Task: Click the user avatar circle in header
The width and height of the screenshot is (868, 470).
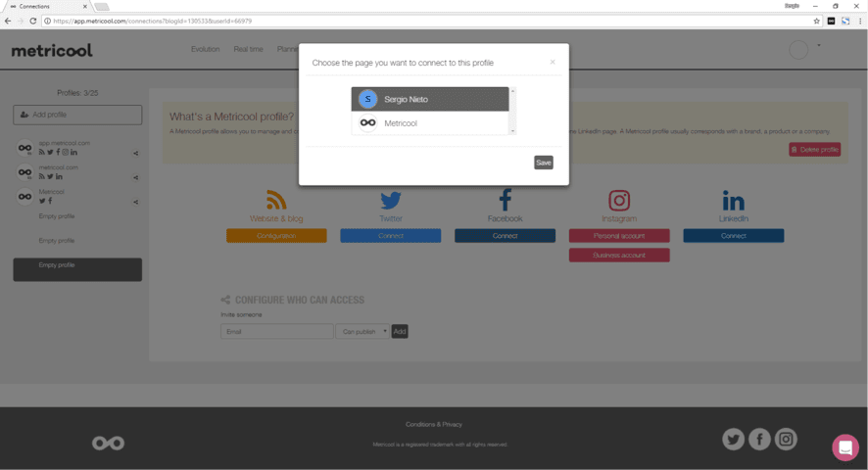Action: (798, 50)
